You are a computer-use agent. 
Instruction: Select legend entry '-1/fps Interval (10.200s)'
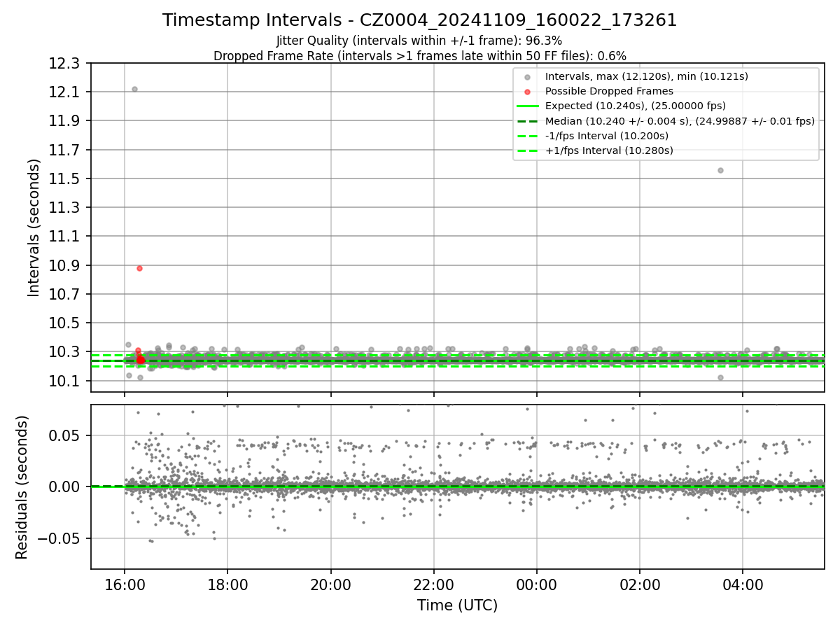(x=606, y=136)
